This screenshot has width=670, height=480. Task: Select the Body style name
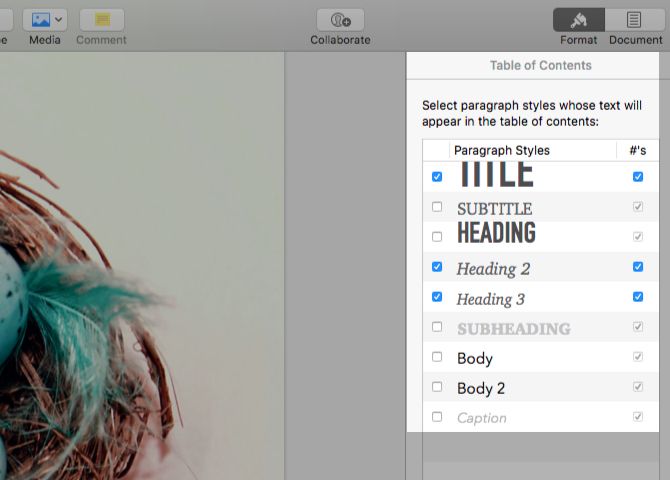475,359
